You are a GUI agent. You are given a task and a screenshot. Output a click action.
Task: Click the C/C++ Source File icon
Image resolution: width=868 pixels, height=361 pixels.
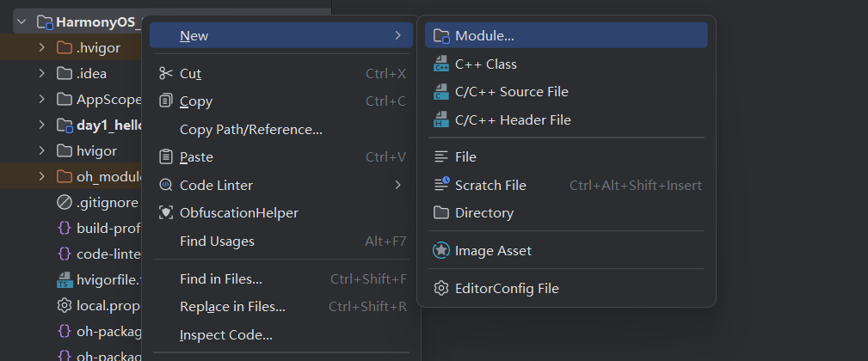click(441, 92)
